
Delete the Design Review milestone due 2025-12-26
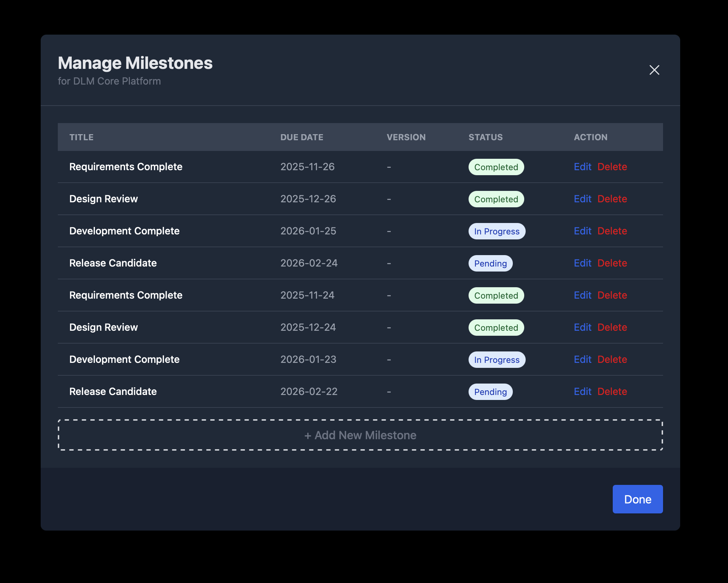click(612, 199)
